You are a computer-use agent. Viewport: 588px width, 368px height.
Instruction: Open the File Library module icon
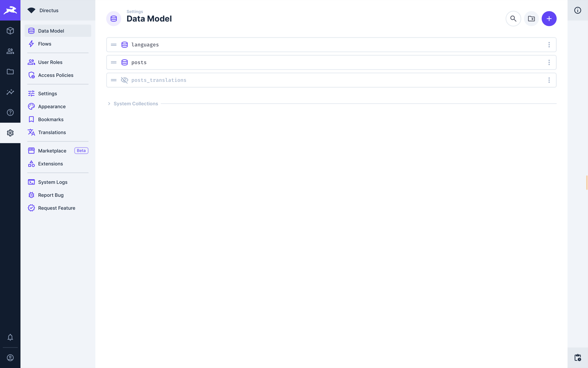[10, 71]
